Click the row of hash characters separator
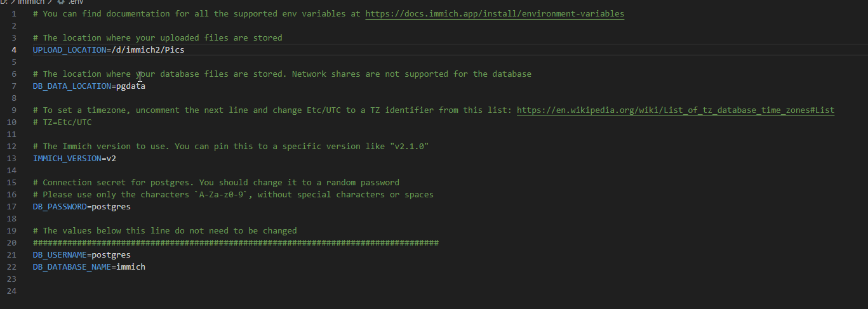Screen dimensions: 868x309 point(236,243)
